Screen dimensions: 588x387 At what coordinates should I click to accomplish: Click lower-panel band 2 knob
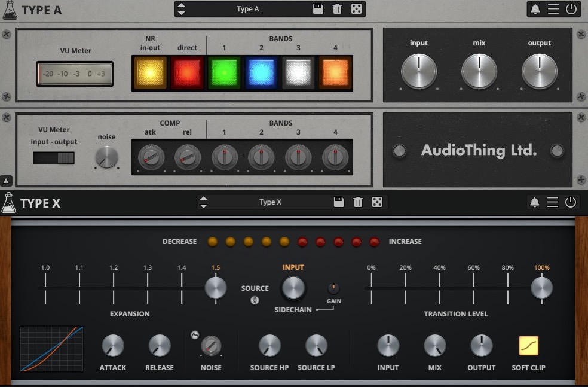(261, 157)
